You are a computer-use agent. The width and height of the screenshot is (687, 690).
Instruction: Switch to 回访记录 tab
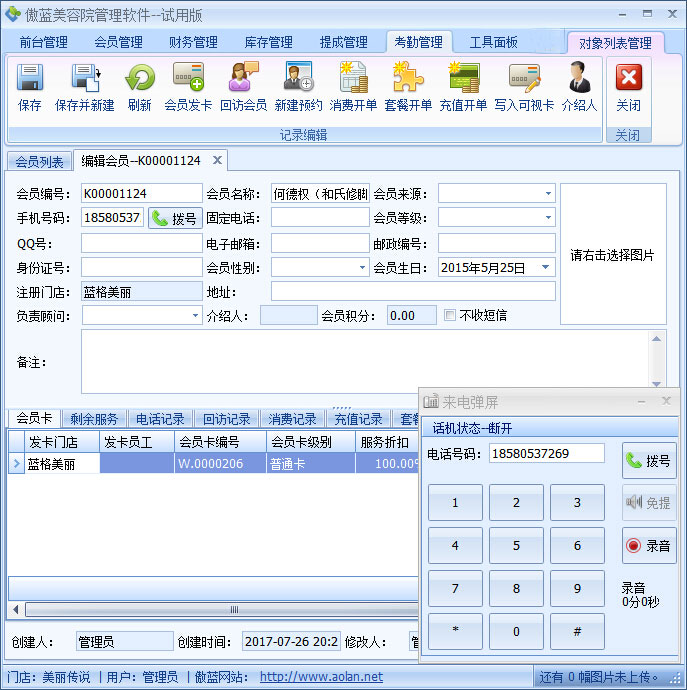(226, 419)
